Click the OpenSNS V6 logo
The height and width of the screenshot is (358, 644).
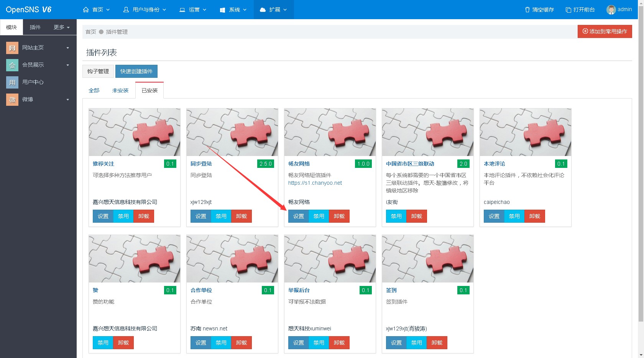29,10
